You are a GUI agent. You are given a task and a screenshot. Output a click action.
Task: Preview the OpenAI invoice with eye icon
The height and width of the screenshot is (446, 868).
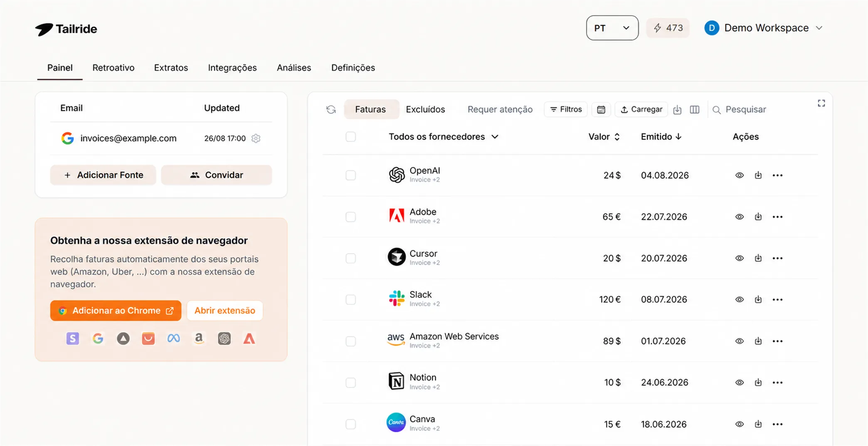point(740,175)
